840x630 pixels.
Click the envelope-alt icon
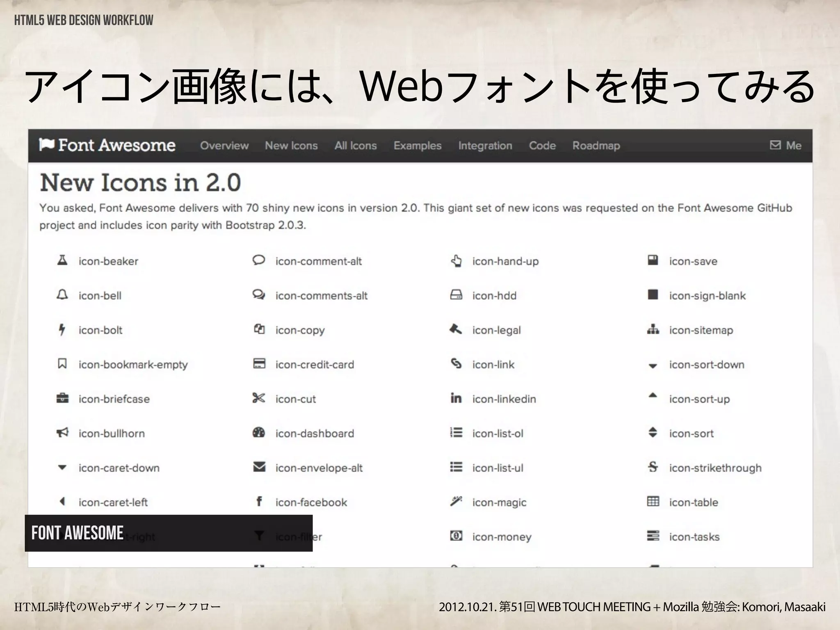point(259,467)
